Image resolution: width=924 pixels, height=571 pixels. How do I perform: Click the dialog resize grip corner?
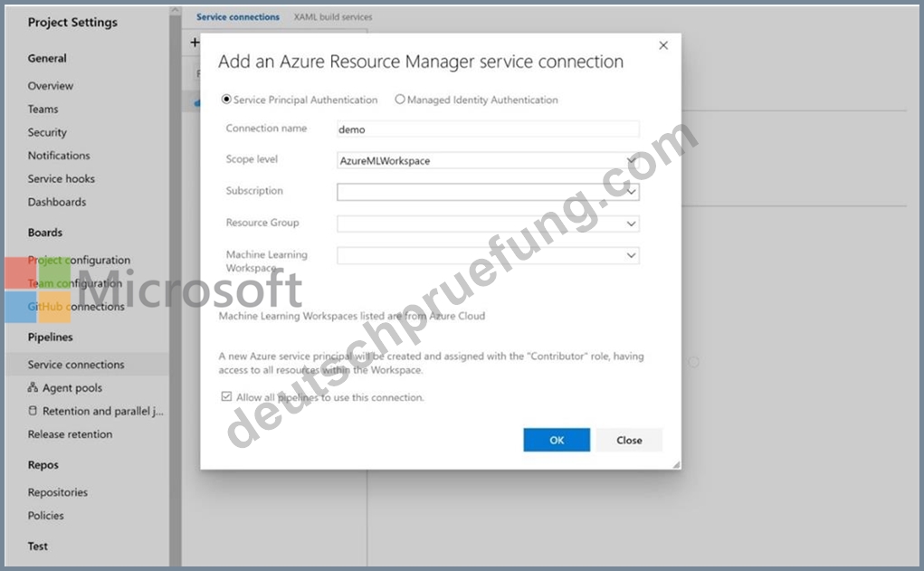[676, 464]
